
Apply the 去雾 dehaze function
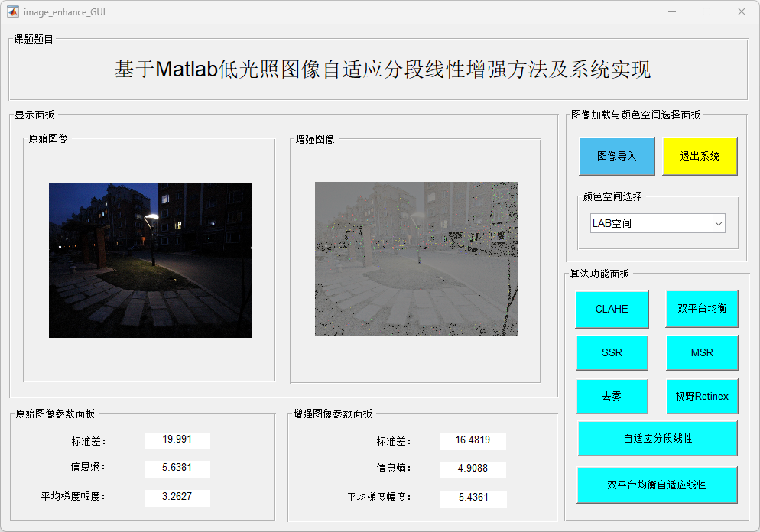click(x=612, y=396)
